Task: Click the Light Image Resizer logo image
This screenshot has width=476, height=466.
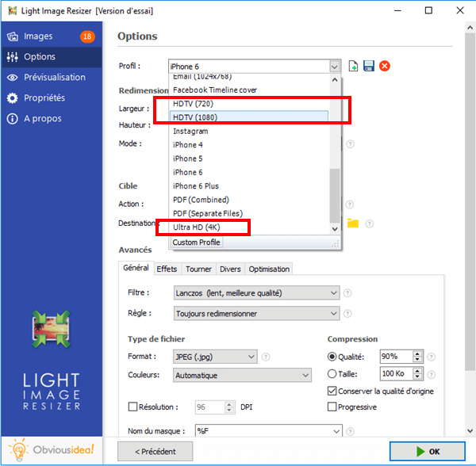Action: (52, 329)
